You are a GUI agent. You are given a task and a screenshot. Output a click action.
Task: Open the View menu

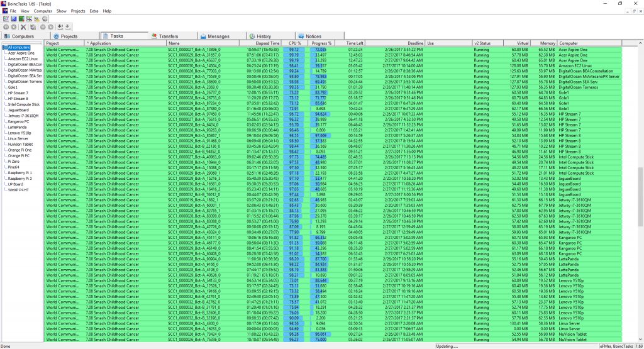coord(25,11)
